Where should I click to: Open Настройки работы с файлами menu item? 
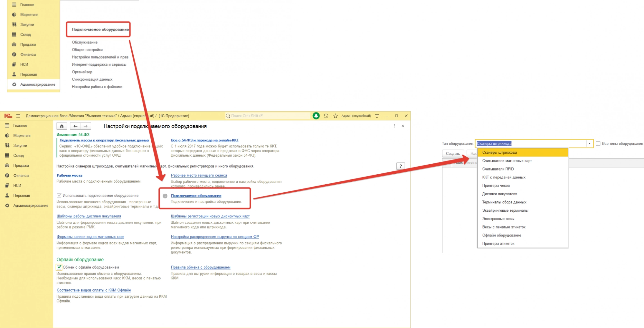(x=97, y=87)
